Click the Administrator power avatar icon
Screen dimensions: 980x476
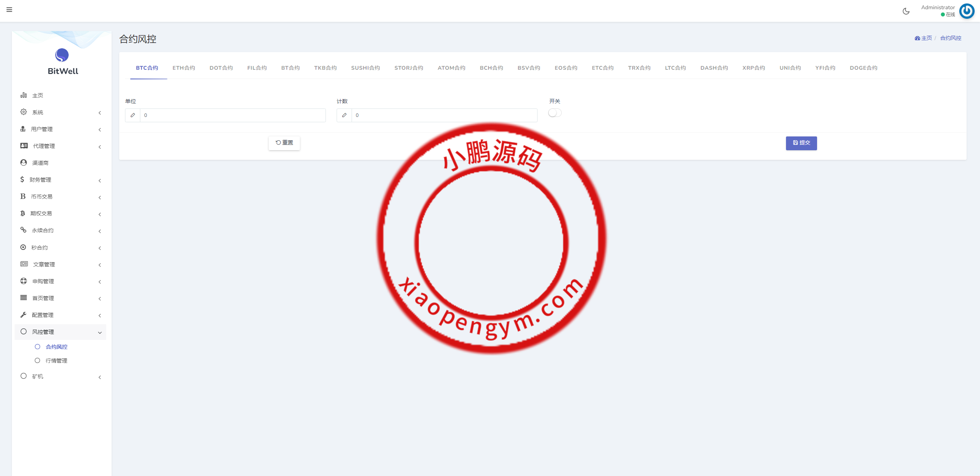pos(967,11)
